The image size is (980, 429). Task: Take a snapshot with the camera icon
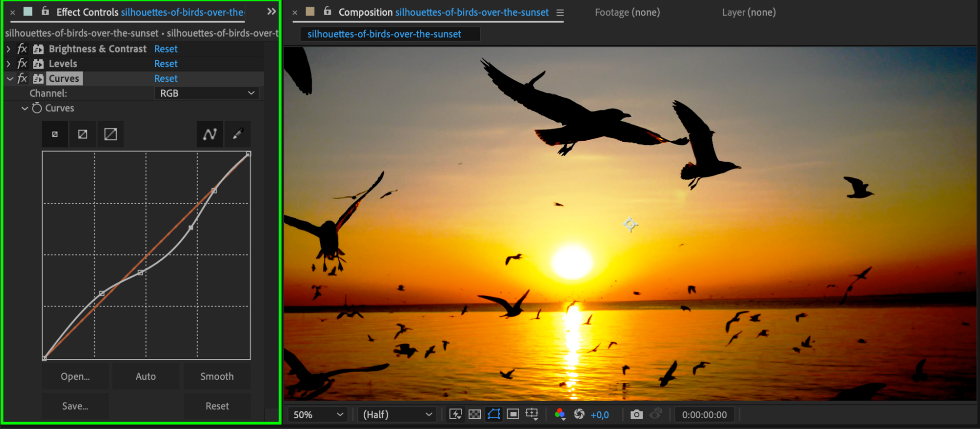click(x=636, y=414)
